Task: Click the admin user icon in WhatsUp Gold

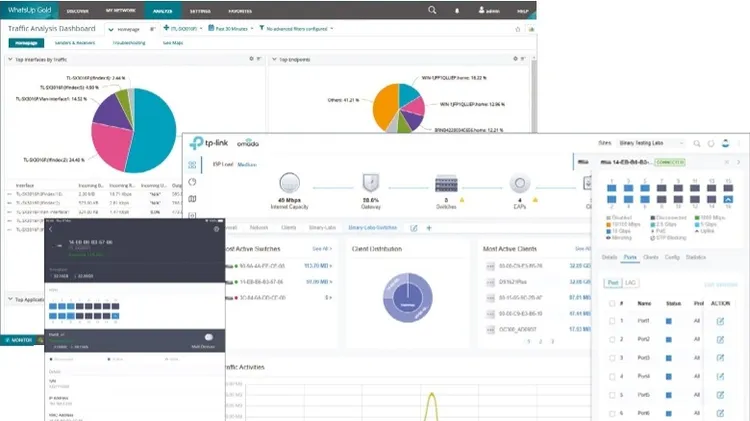Action: (481, 10)
